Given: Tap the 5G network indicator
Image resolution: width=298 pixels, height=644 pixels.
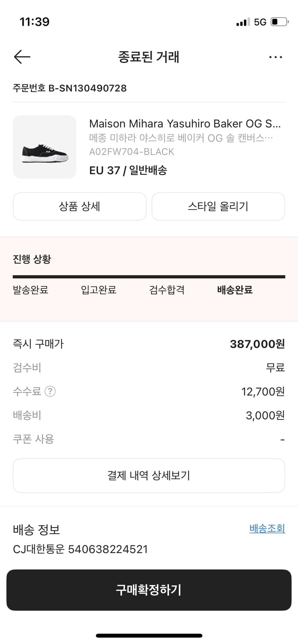Looking at the screenshot, I should [x=261, y=21].
